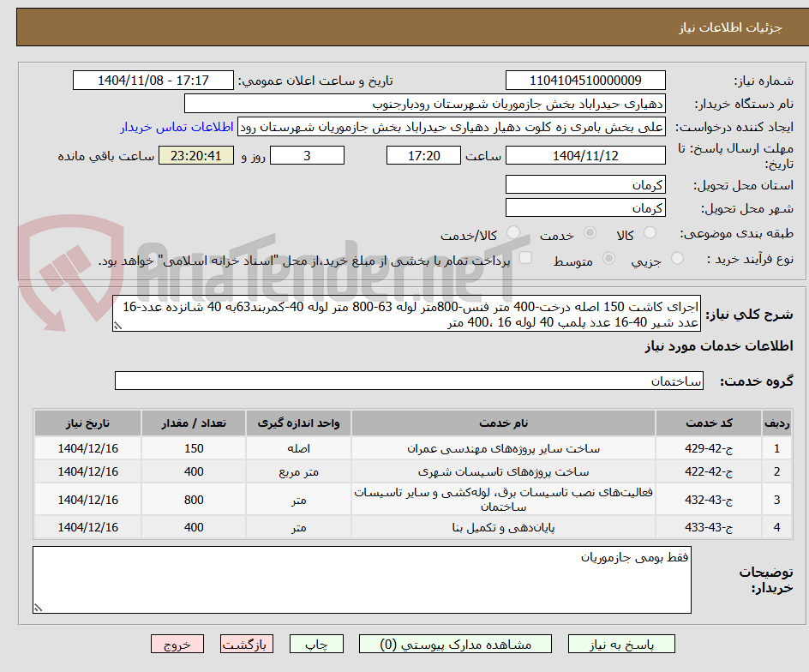Click the buyer organization name field
The width and height of the screenshot is (809, 672).
pyautogui.click(x=424, y=104)
